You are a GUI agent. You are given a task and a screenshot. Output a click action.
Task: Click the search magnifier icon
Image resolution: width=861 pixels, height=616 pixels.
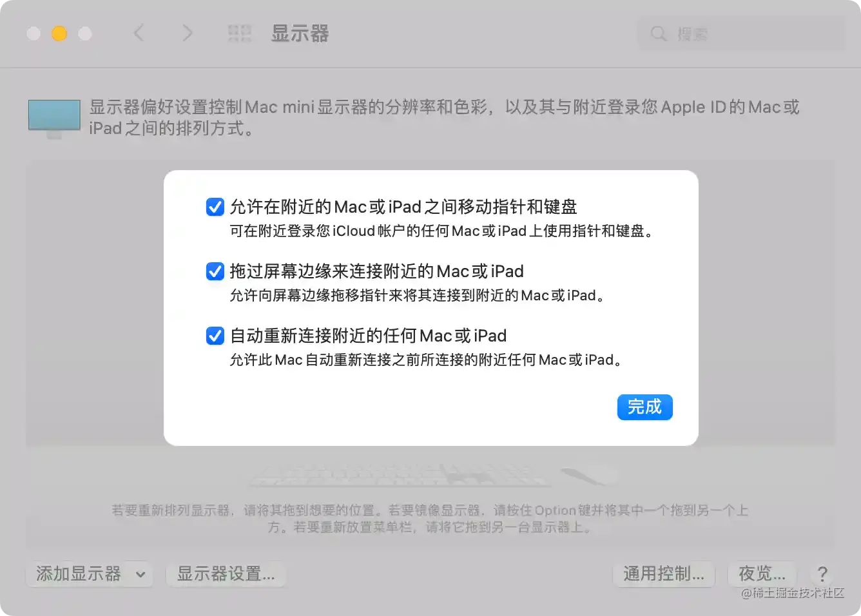(658, 34)
